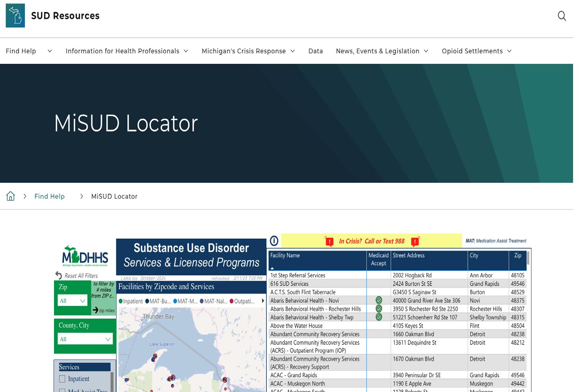587x392 pixels.
Task: Expand the Michigan's Crisis Response chevron
Action: [x=293, y=51]
